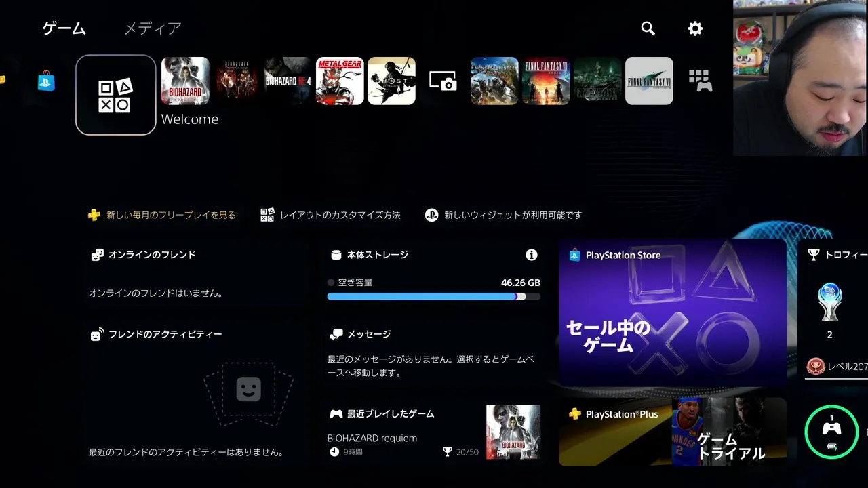
Task: Select the Final Fantasy VII Rebirth tile
Action: [x=546, y=81]
